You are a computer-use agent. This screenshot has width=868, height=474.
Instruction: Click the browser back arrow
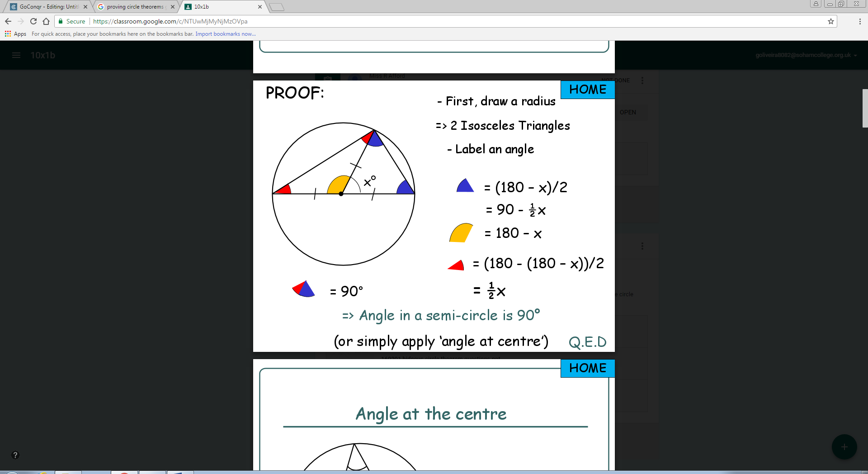coord(8,21)
